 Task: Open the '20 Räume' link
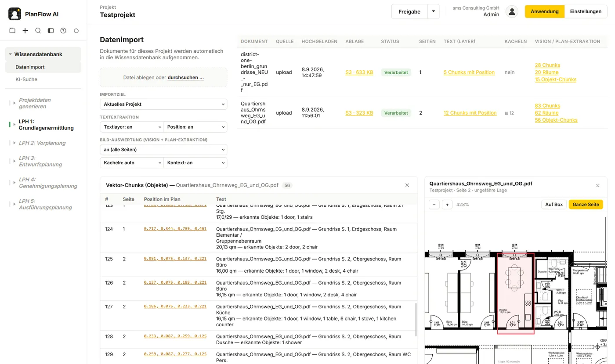coord(547,72)
